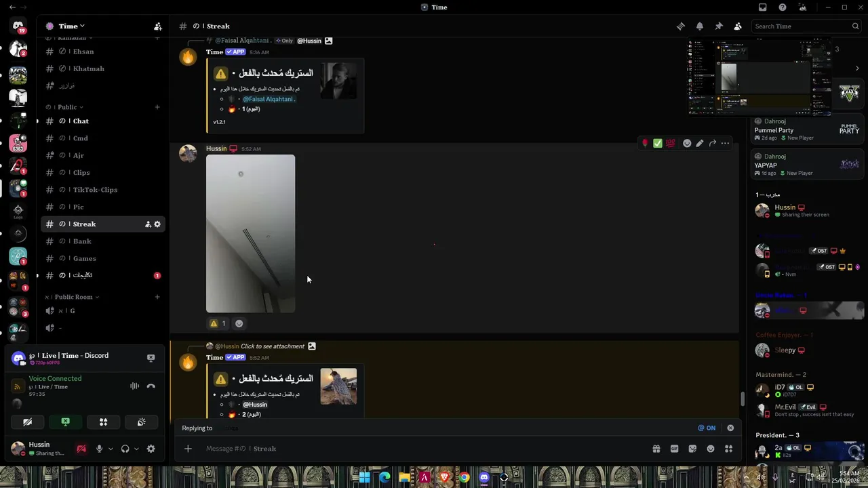Screen dimensions: 868x488
Task: Click 'Click to see attachment' reply link
Action: point(273,346)
